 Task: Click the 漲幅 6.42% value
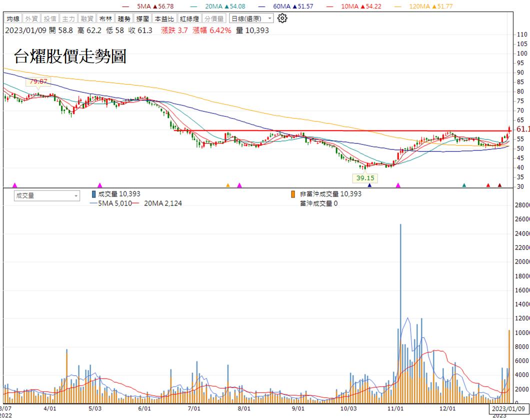[212, 30]
